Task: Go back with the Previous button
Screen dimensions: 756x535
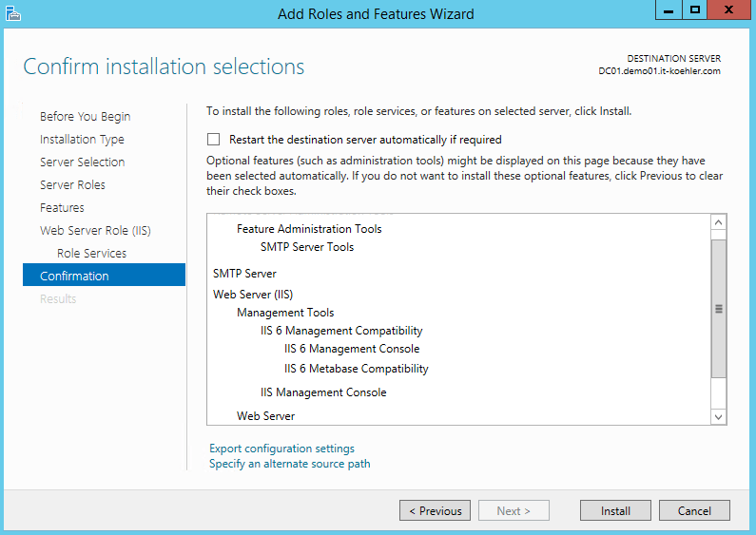Action: [435, 511]
